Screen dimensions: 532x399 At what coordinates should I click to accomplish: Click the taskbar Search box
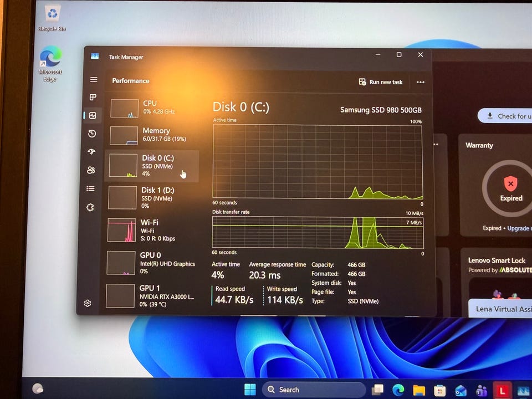[314, 390]
